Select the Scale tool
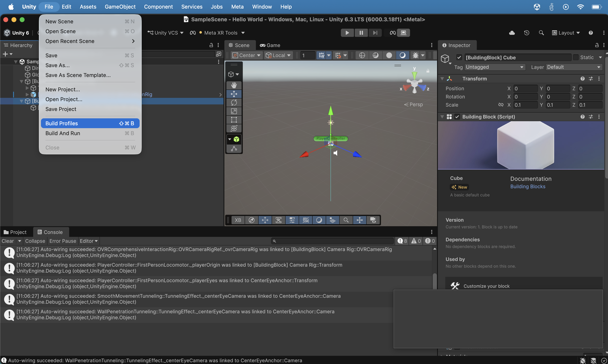This screenshot has width=608, height=364. [234, 111]
